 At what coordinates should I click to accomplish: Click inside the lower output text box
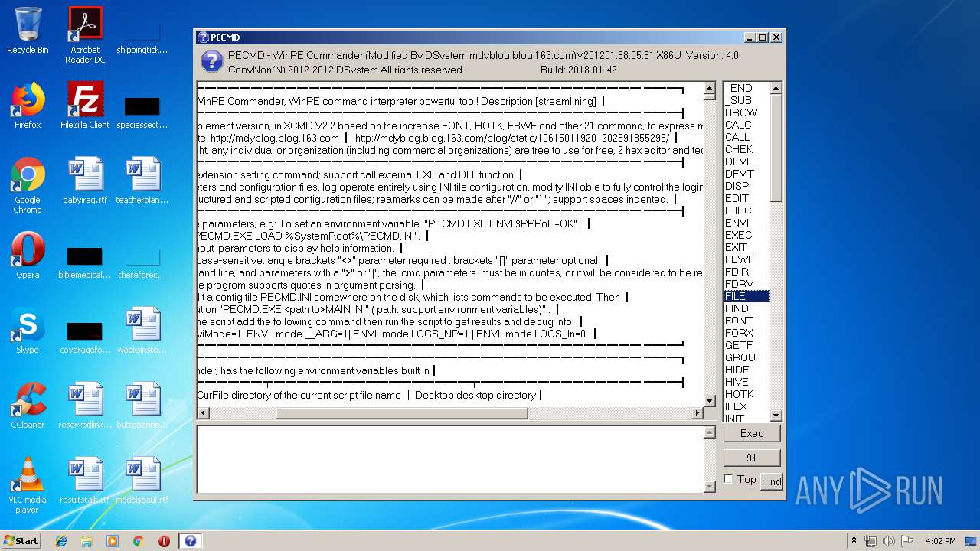tap(450, 459)
